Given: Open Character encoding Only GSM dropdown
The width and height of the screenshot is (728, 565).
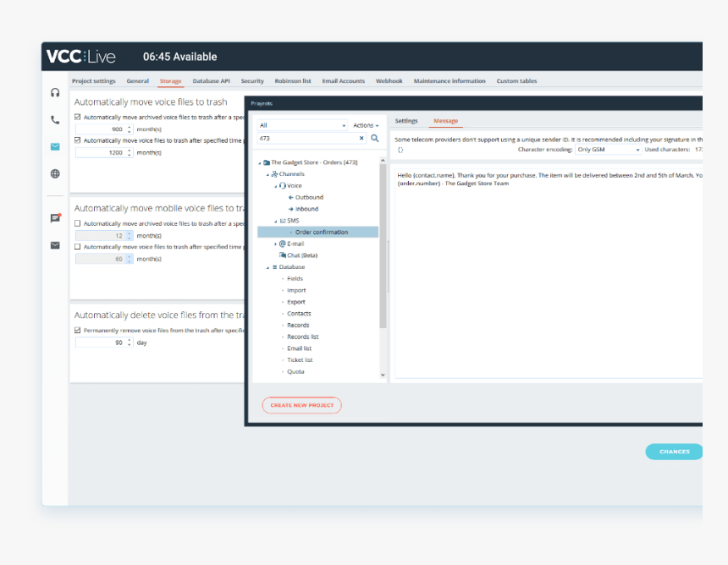Looking at the screenshot, I should [608, 150].
